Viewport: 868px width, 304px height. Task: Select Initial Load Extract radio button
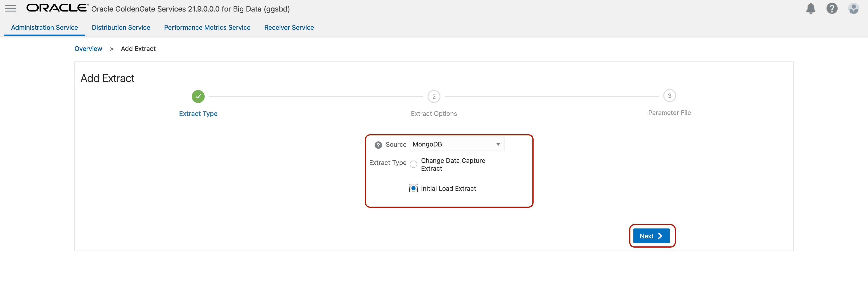tap(413, 189)
